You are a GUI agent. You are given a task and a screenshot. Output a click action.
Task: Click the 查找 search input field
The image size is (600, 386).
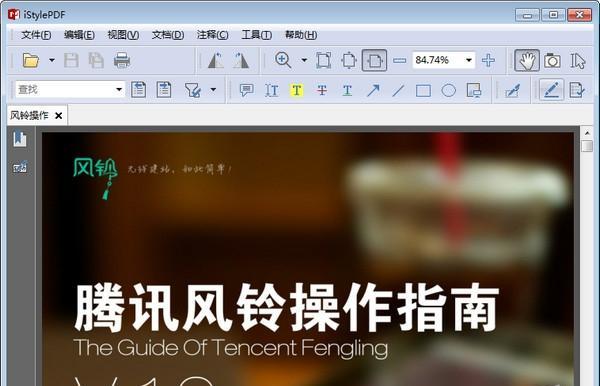[66, 90]
